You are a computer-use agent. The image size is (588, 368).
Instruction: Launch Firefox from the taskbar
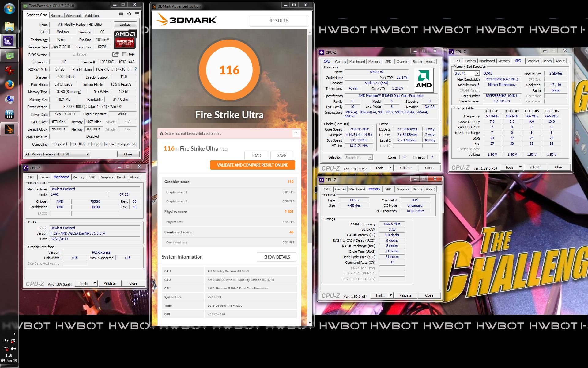pos(9,85)
